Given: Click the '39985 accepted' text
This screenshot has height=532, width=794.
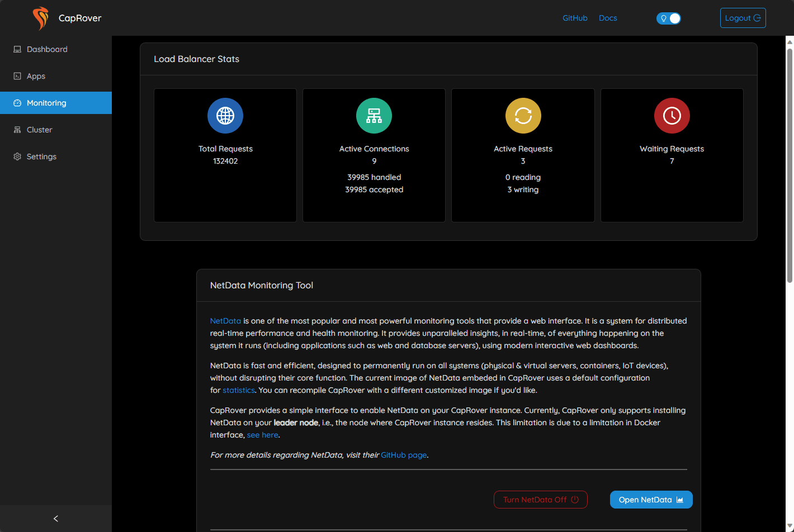Looking at the screenshot, I should 374,189.
